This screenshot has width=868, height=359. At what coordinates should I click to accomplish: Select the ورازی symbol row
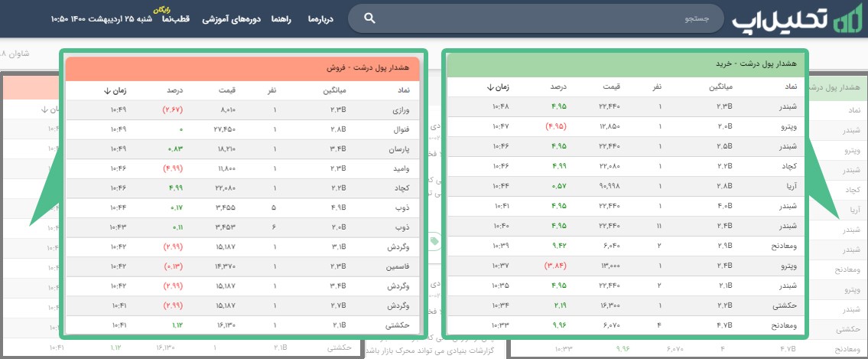pos(242,110)
